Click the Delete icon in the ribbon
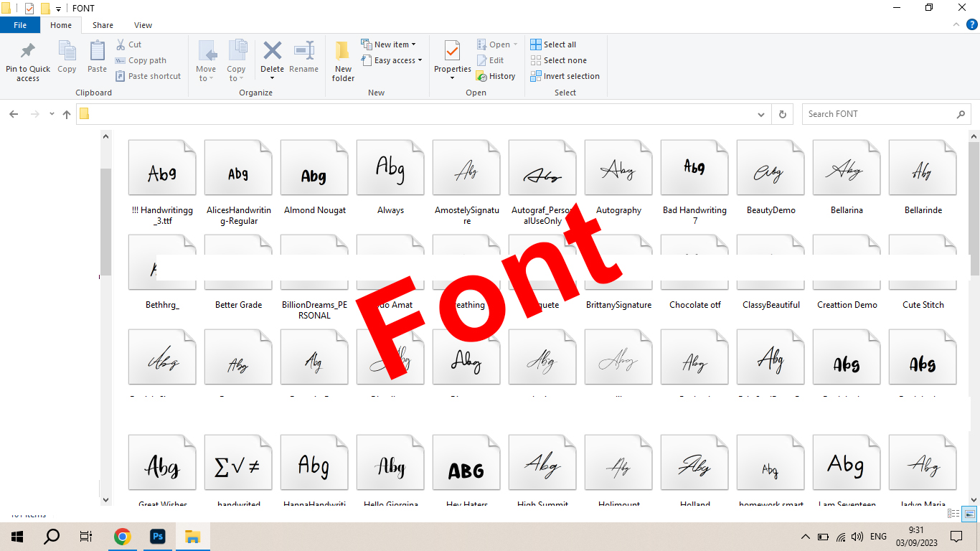The height and width of the screenshot is (551, 980). (x=272, y=52)
